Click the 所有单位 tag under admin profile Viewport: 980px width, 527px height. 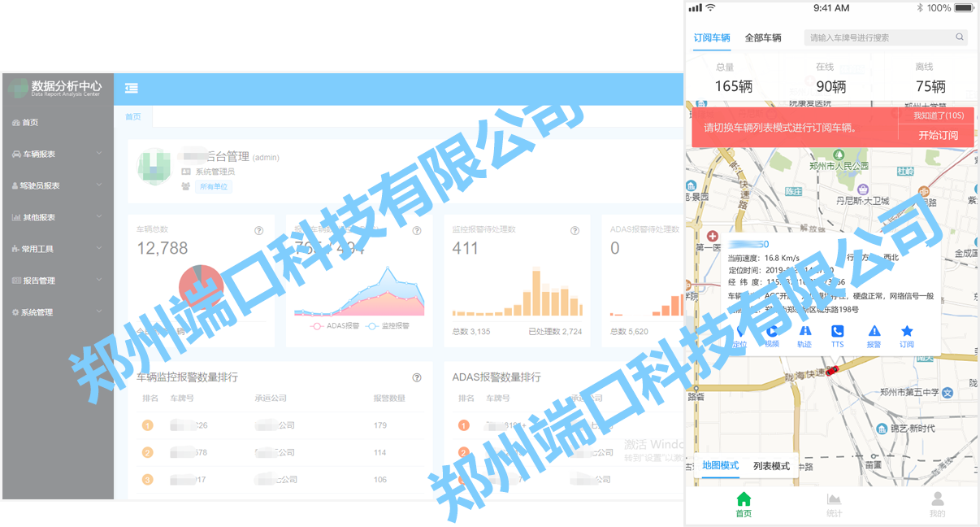click(x=215, y=186)
